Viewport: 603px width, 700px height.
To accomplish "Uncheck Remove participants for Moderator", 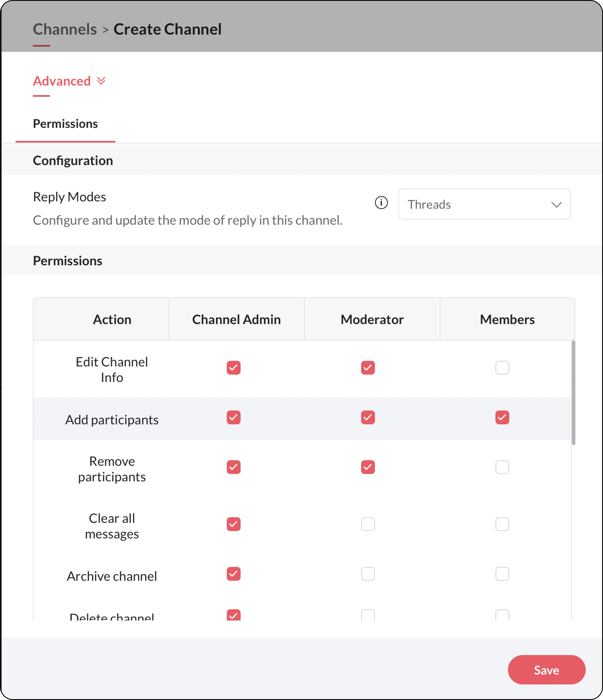I will pos(368,467).
